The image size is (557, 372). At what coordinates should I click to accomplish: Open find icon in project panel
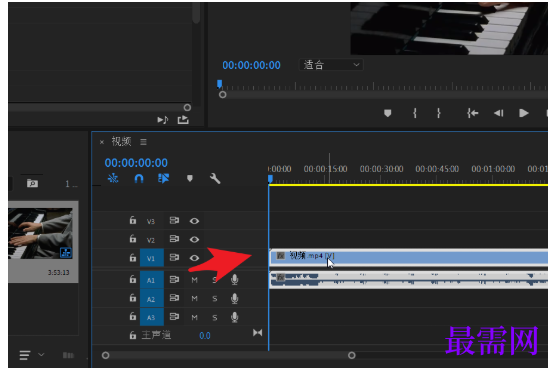tap(32, 183)
